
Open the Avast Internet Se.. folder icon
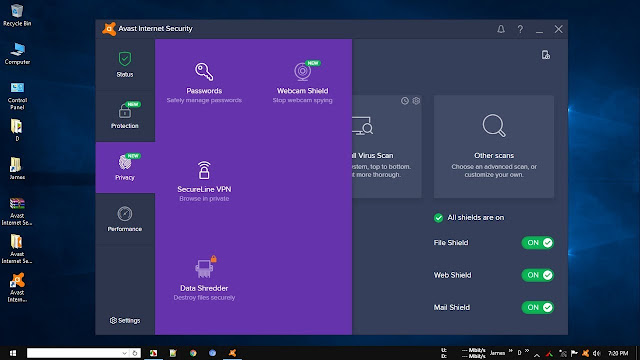(x=17, y=249)
